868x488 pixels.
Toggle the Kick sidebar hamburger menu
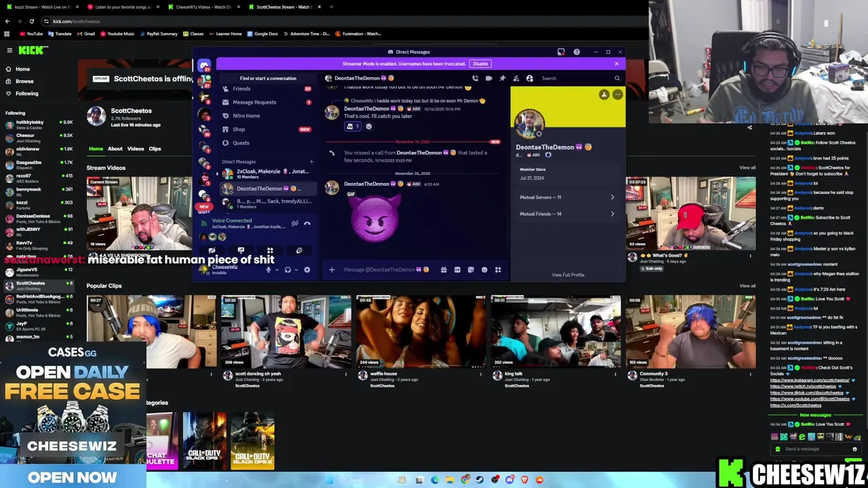click(9, 50)
